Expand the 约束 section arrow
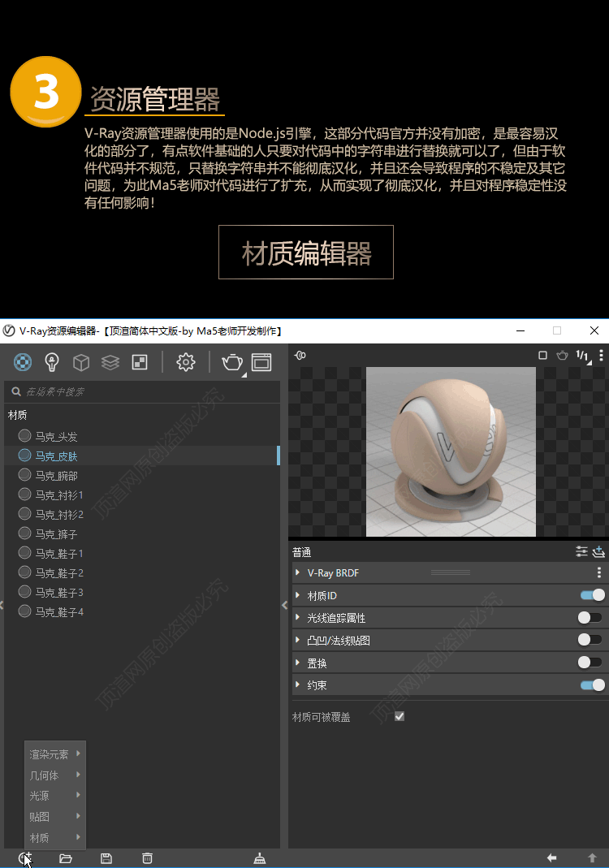The width and height of the screenshot is (609, 868). point(298,684)
